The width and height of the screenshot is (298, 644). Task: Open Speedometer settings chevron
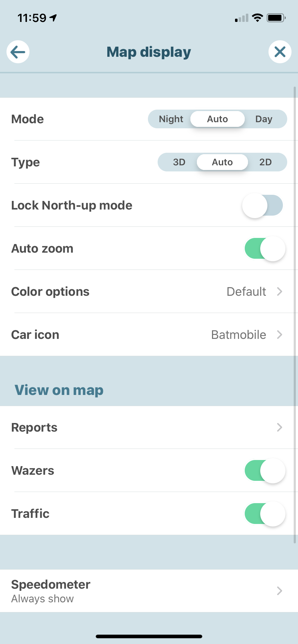[279, 591]
